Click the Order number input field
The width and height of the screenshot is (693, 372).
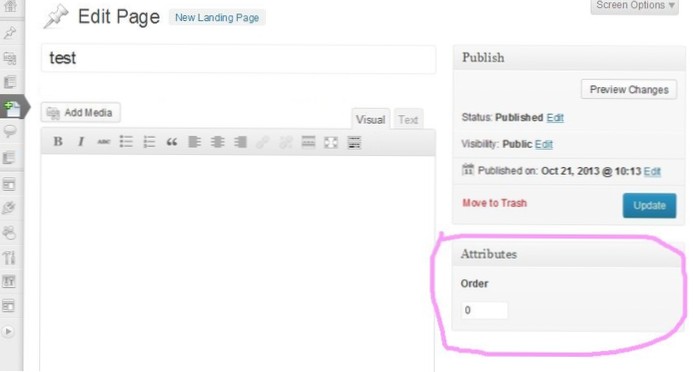[x=484, y=310]
